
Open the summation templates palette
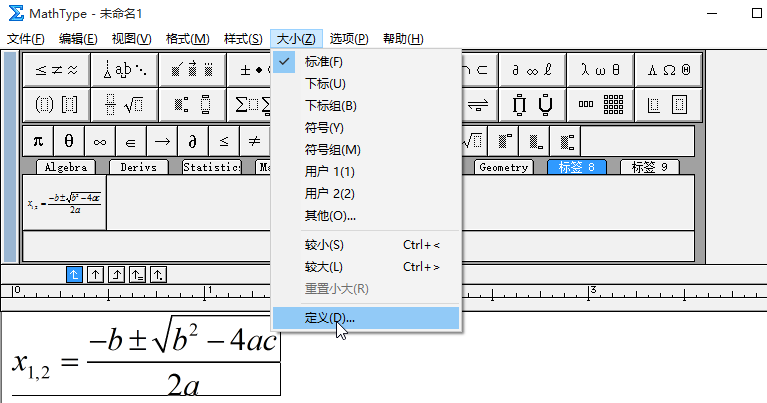coord(249,104)
